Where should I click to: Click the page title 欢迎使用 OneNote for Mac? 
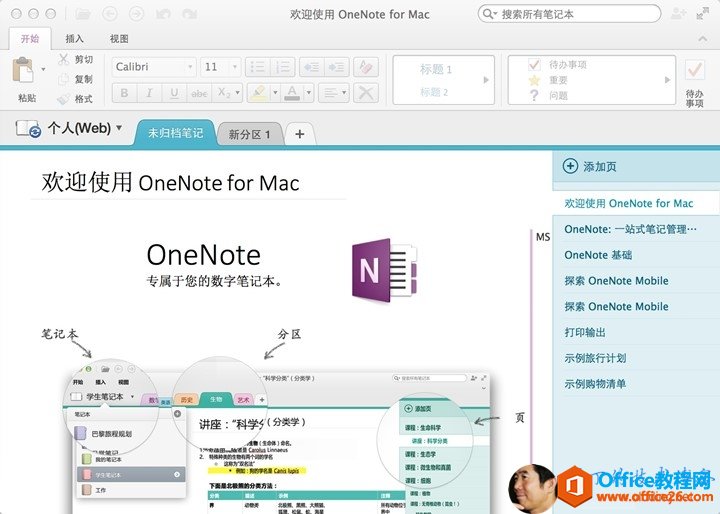coord(170,182)
